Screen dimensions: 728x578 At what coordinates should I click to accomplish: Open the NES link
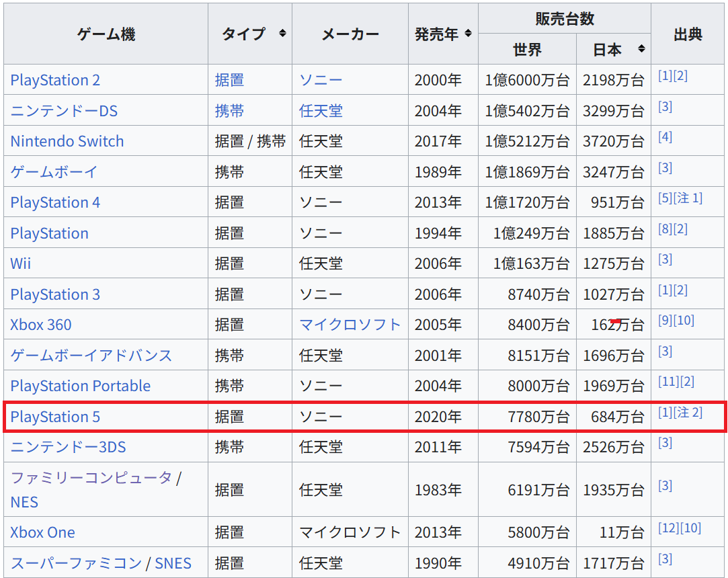point(24,502)
